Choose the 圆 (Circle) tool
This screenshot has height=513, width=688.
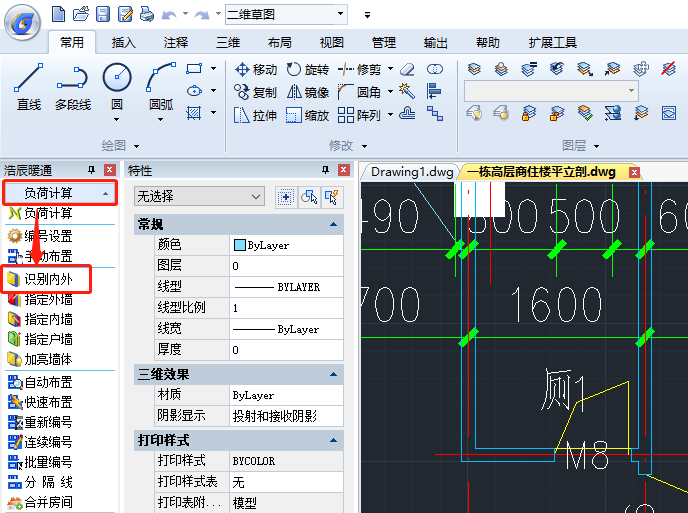click(117, 86)
